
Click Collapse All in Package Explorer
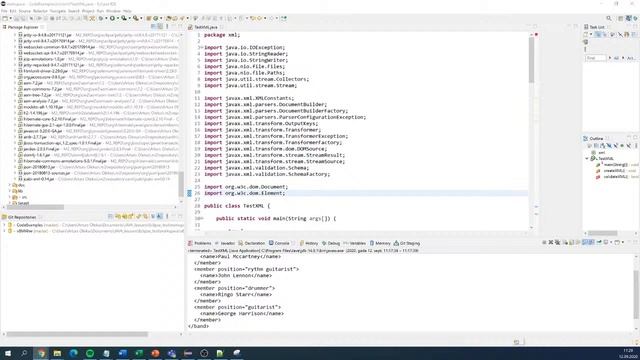click(153, 27)
